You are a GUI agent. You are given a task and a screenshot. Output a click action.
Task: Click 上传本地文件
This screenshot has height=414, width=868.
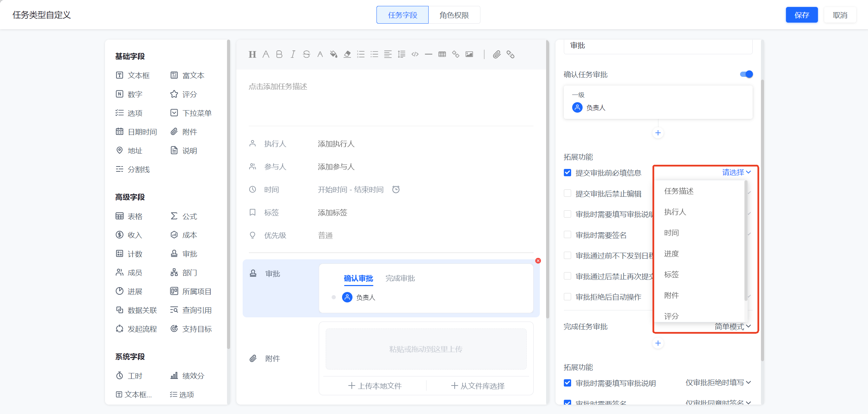[x=375, y=385]
